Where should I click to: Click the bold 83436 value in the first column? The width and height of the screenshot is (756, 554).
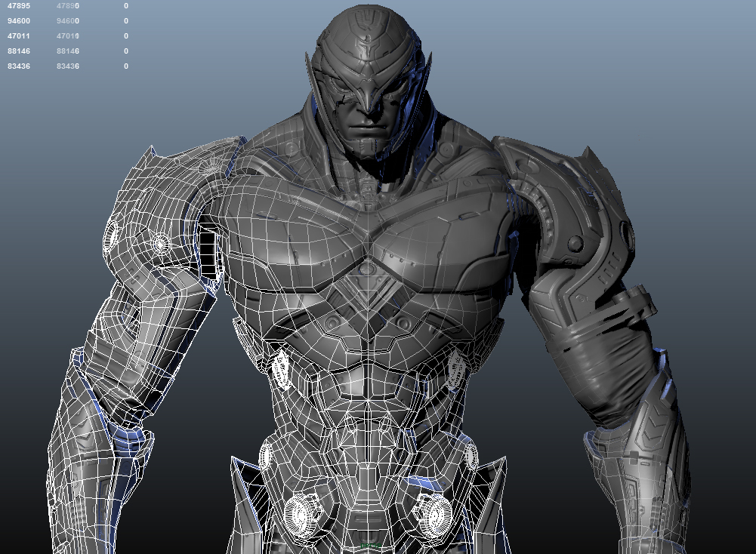click(19, 66)
